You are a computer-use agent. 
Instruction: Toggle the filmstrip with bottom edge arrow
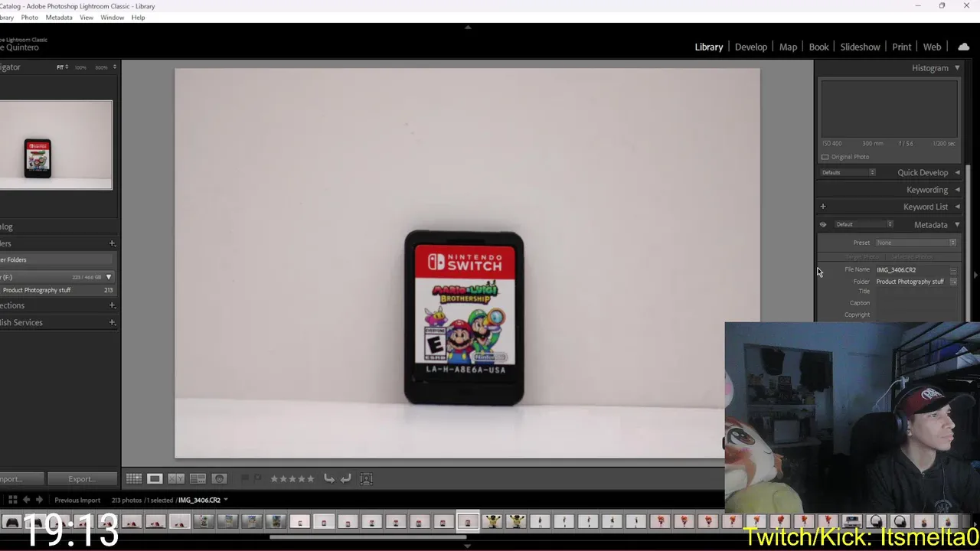tap(468, 546)
